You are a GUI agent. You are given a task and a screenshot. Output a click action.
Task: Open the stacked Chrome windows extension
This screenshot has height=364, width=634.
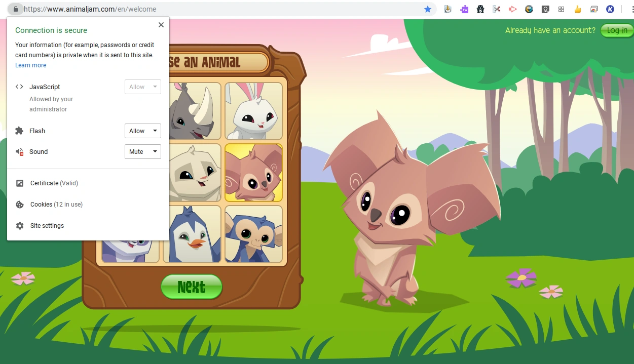point(594,9)
